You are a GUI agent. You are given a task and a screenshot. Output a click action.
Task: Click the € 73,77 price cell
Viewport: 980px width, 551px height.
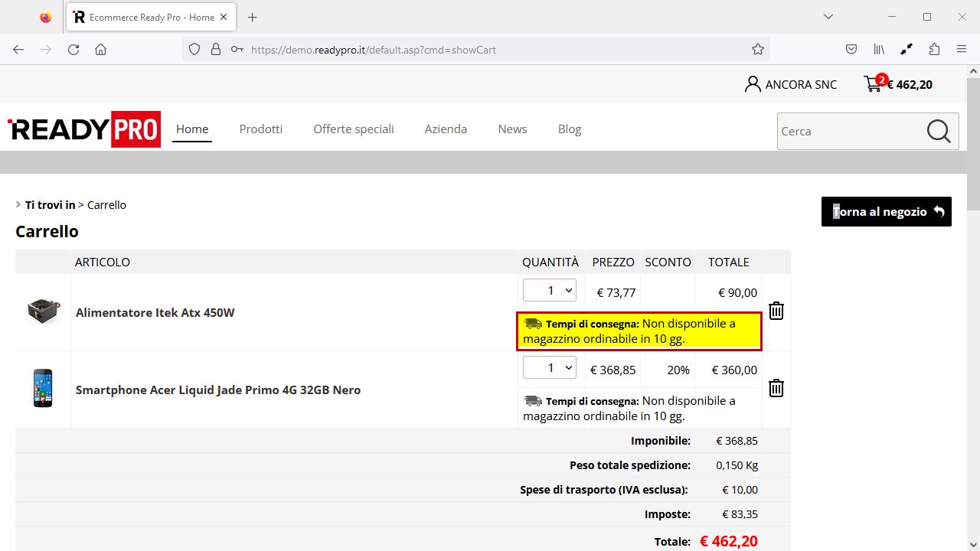pyautogui.click(x=616, y=292)
